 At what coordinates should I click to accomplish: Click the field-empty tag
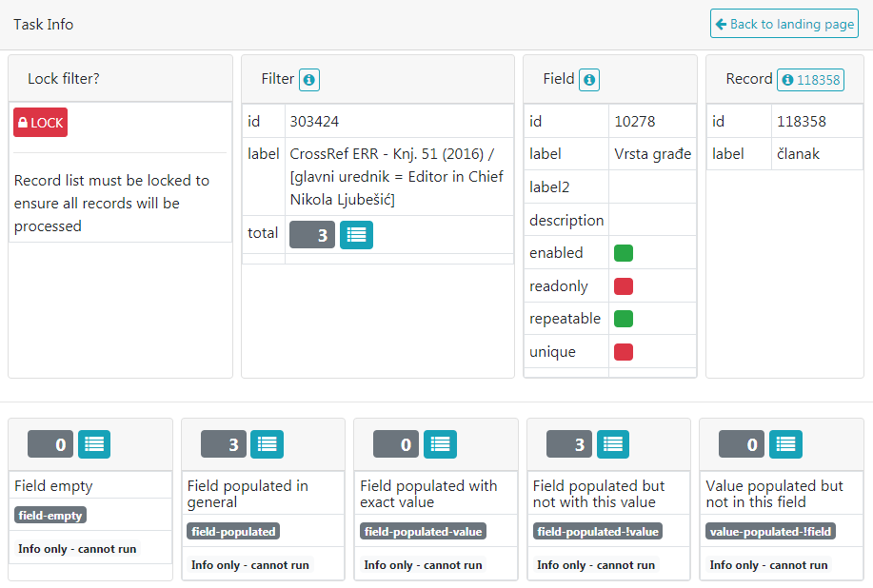click(x=50, y=516)
